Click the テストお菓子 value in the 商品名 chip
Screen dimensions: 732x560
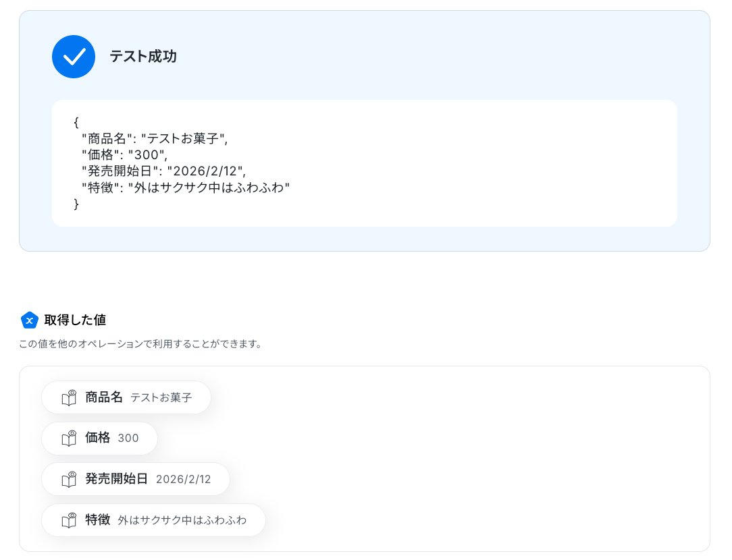(161, 398)
